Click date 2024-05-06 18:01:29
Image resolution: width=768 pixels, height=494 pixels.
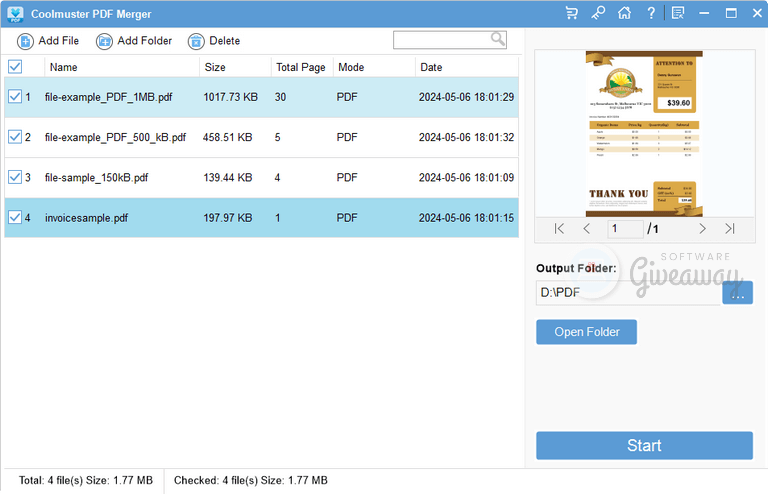tap(466, 97)
